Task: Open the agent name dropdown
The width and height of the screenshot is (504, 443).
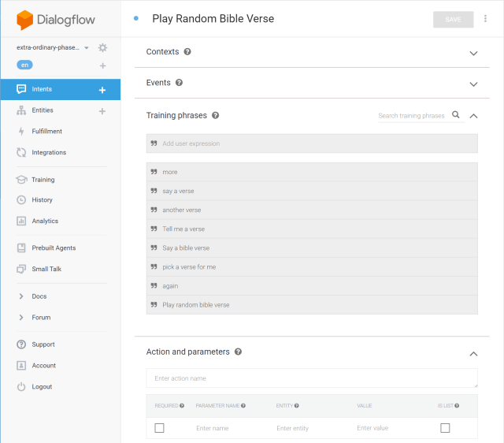Action: (x=86, y=48)
